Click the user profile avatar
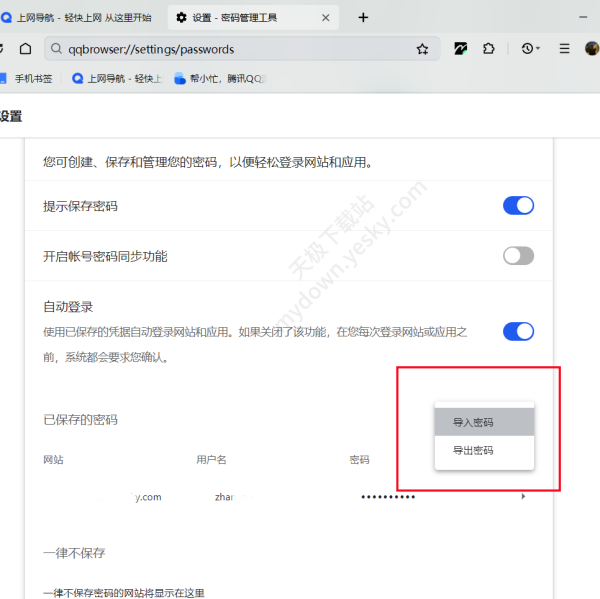600x599 pixels. (x=592, y=49)
